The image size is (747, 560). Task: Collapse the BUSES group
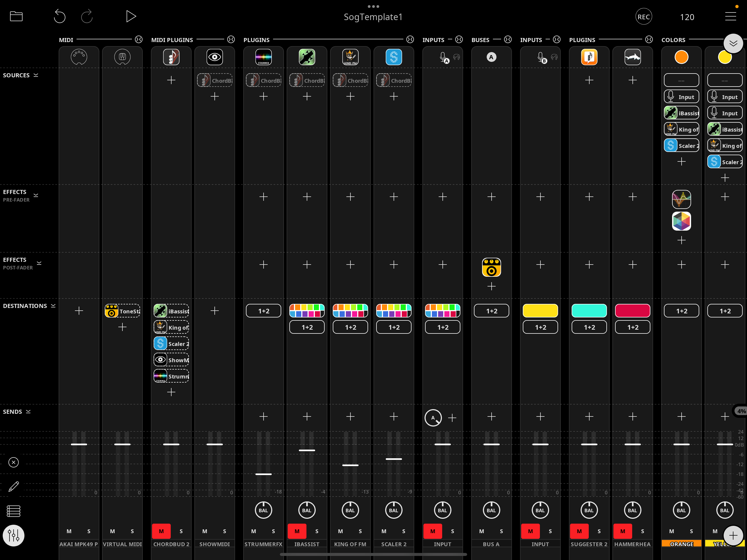[508, 40]
